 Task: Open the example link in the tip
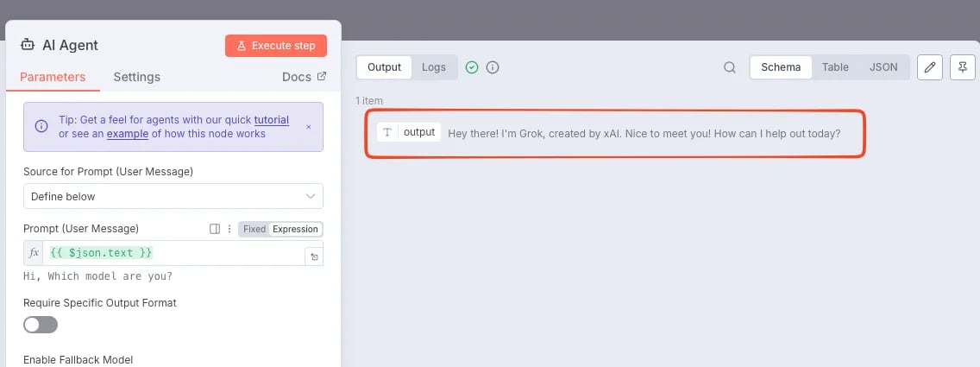click(128, 134)
